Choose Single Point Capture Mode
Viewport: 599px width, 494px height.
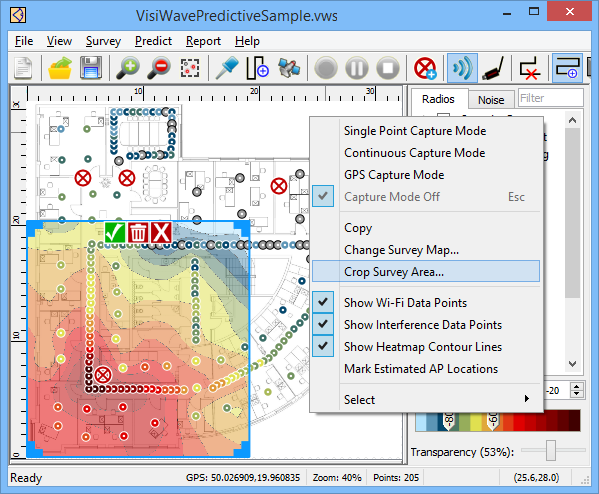tap(426, 131)
